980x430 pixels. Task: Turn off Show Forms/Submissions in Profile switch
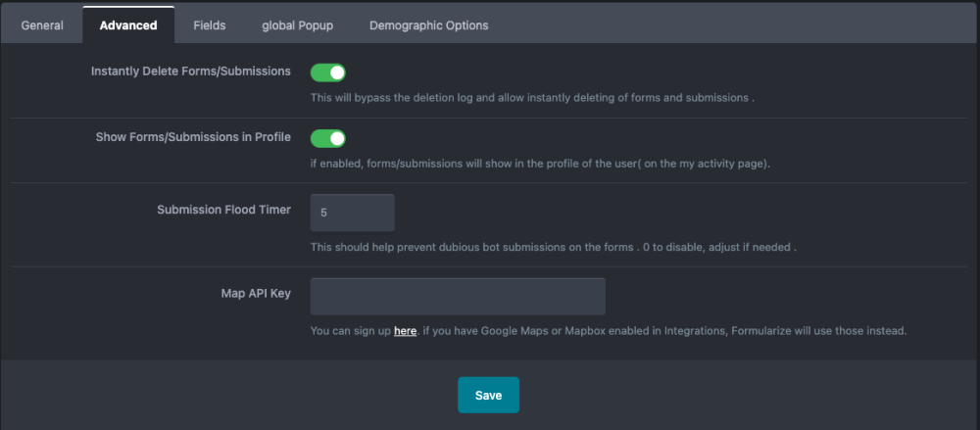tap(328, 138)
